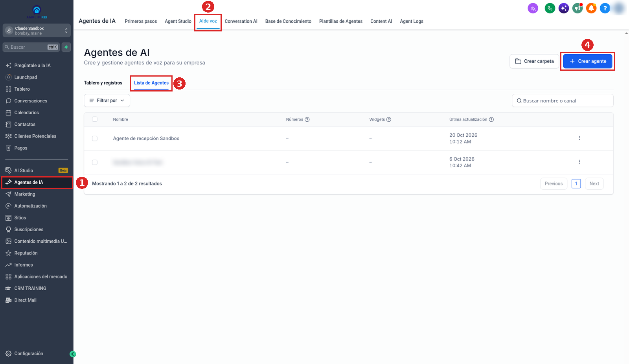Click the Números info help icon
The width and height of the screenshot is (629, 364).
point(307,119)
